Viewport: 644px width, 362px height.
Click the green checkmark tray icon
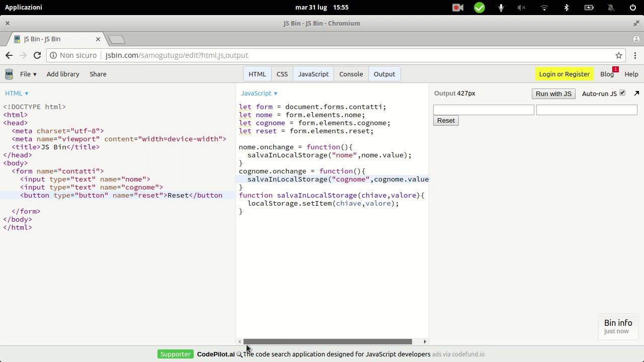tap(479, 8)
